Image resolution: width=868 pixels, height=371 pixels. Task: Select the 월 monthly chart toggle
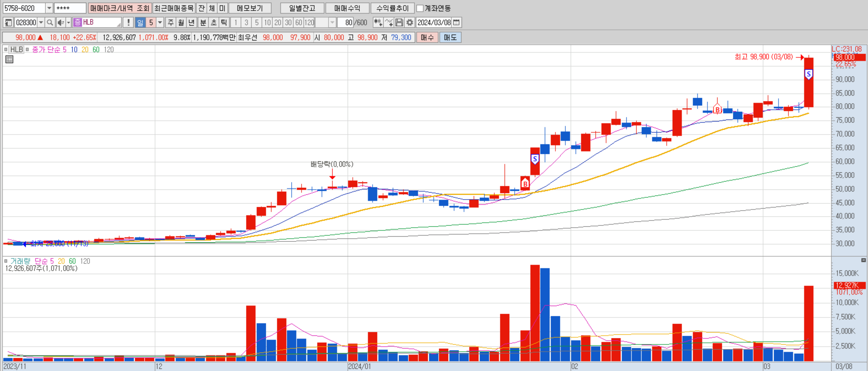pyautogui.click(x=181, y=23)
